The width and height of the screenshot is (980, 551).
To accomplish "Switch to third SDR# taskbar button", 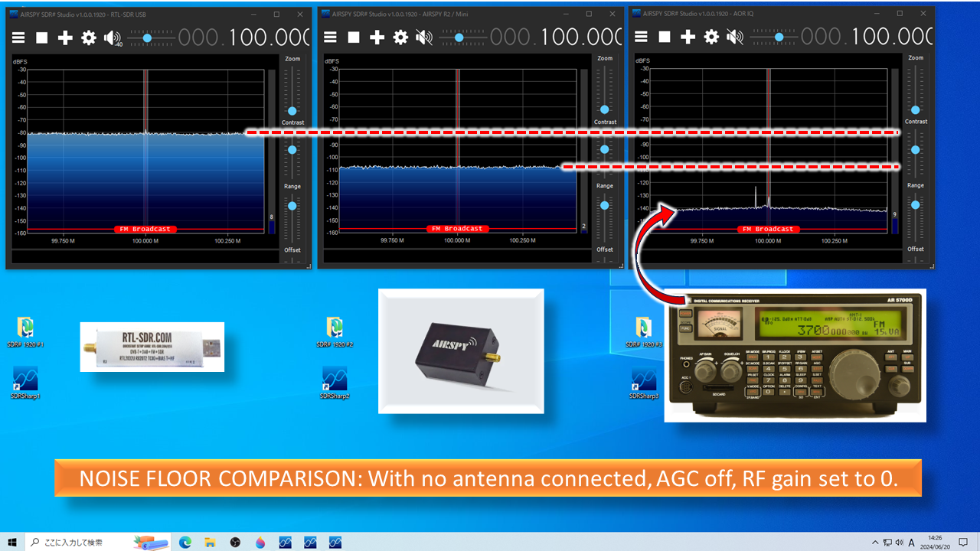I will (x=335, y=543).
